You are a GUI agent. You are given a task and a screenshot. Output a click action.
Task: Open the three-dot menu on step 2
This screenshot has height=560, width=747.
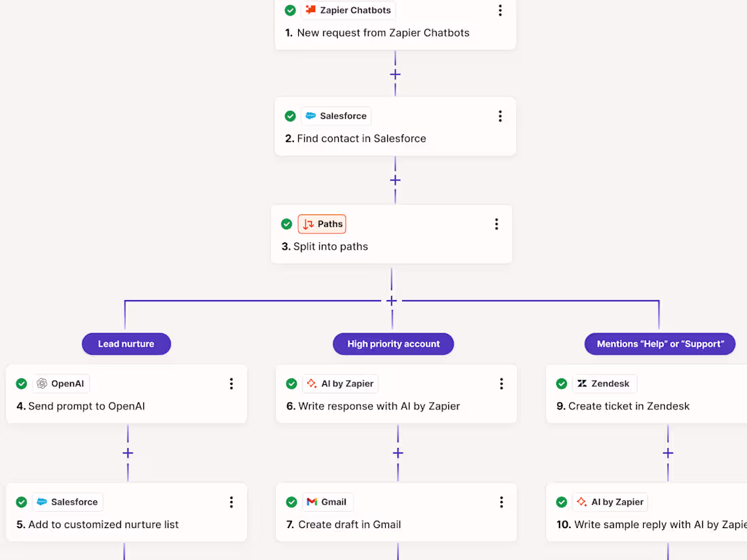(500, 116)
